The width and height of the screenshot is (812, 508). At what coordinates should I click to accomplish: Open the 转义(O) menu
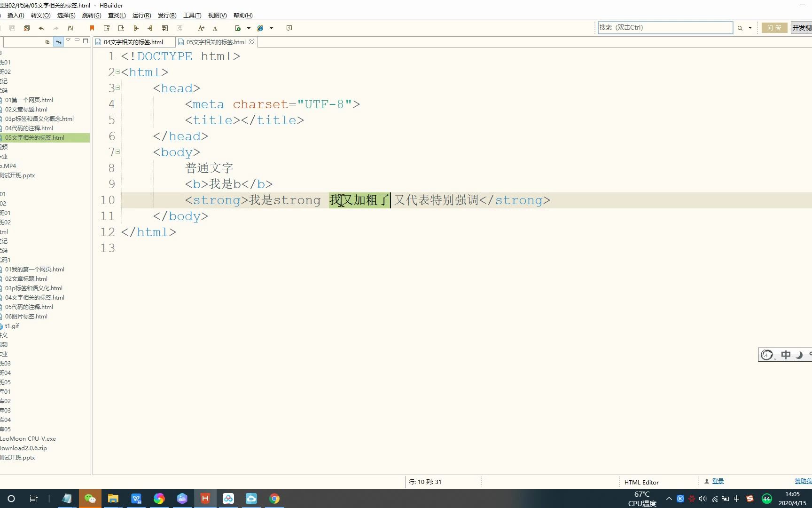click(40, 16)
